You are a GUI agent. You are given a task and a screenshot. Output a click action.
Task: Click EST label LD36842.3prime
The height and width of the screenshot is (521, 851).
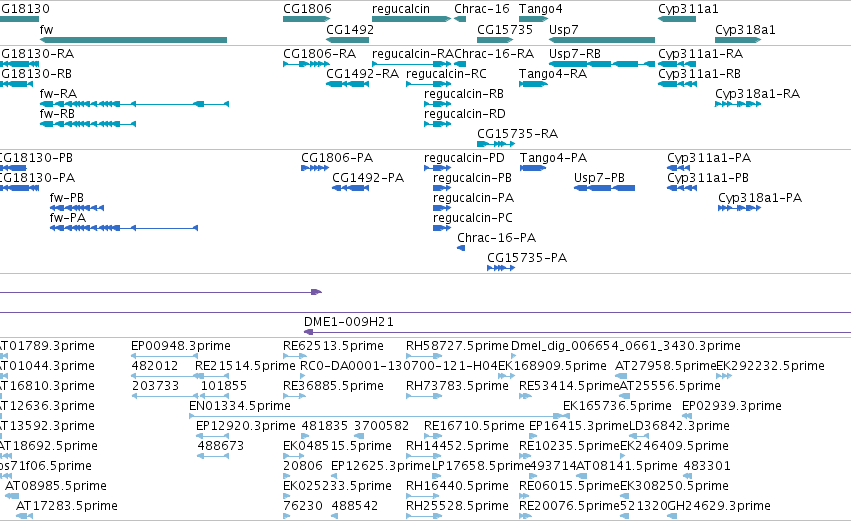coord(679,426)
